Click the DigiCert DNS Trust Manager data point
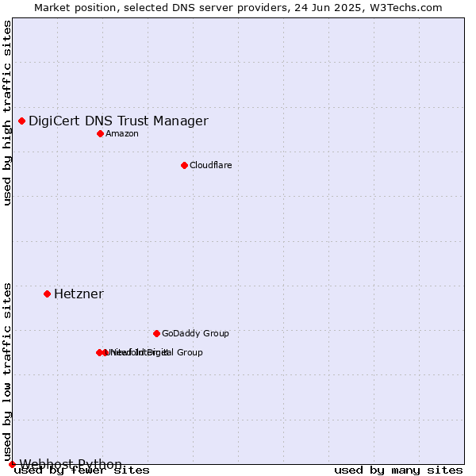The width and height of the screenshot is (476, 476). (x=22, y=121)
